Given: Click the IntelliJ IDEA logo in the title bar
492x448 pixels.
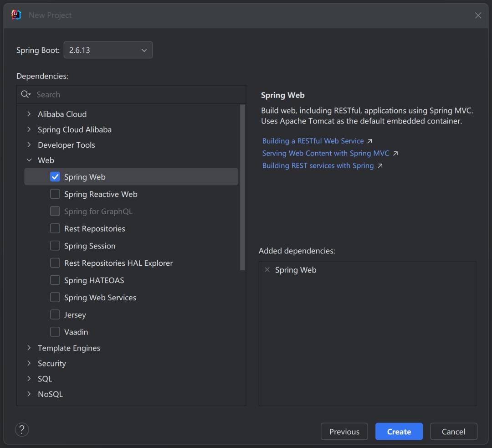Looking at the screenshot, I should pyautogui.click(x=16, y=15).
